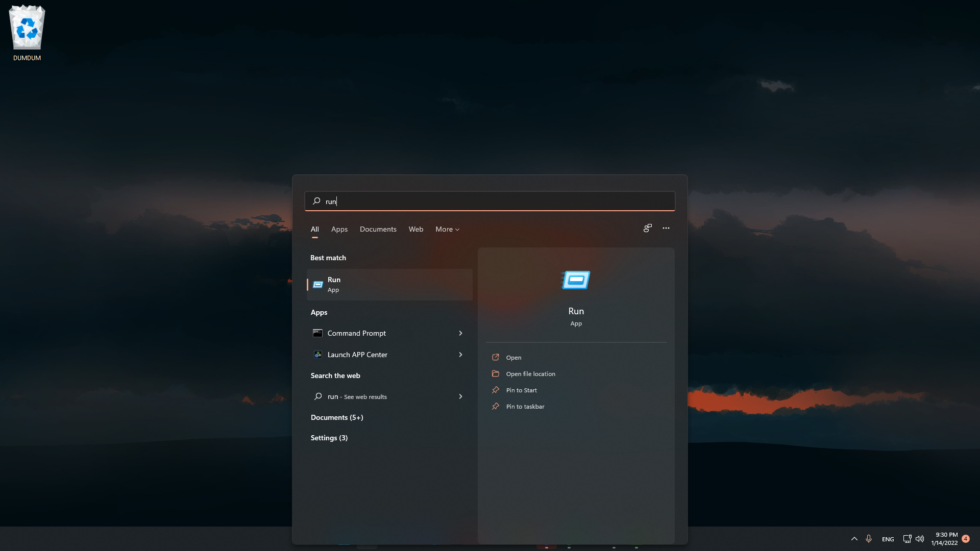Open notifications badge showing 4
Screen dimensions: 980x551
966,539
